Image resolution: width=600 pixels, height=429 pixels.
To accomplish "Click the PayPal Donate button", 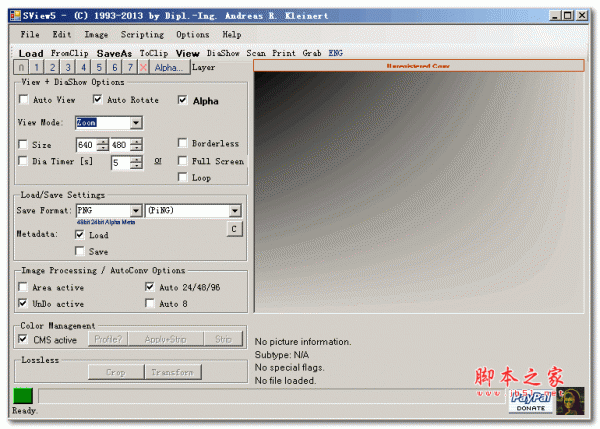I will click(531, 403).
